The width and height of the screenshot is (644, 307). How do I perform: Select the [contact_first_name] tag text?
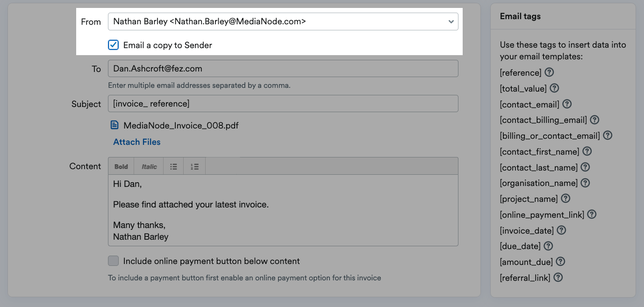(540, 152)
